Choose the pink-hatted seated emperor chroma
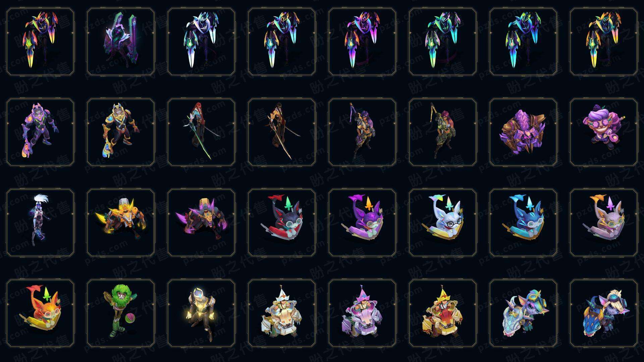Viewport: 644px width, 362px height. coord(362,313)
